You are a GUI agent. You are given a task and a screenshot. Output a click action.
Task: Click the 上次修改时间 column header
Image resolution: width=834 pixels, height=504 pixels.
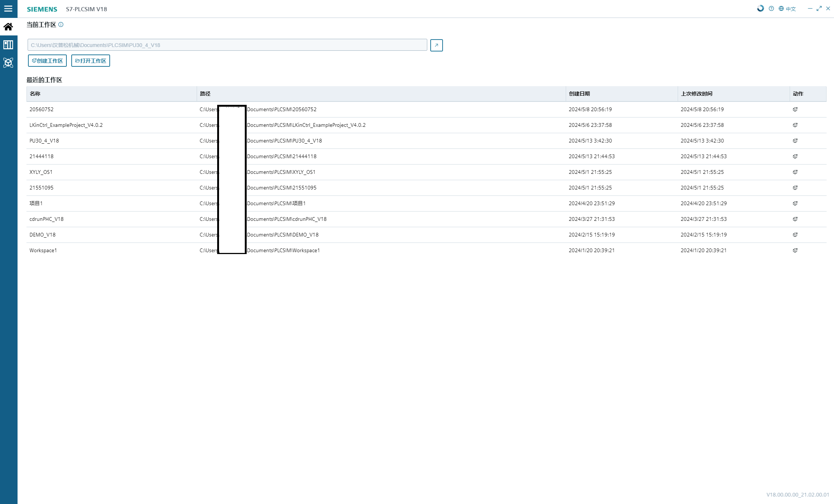tap(696, 94)
